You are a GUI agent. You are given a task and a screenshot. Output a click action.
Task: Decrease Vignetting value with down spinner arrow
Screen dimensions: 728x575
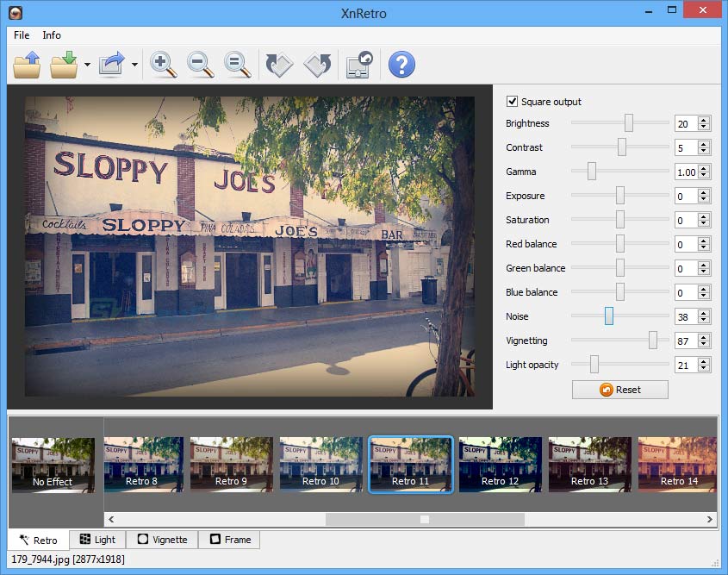tap(704, 344)
